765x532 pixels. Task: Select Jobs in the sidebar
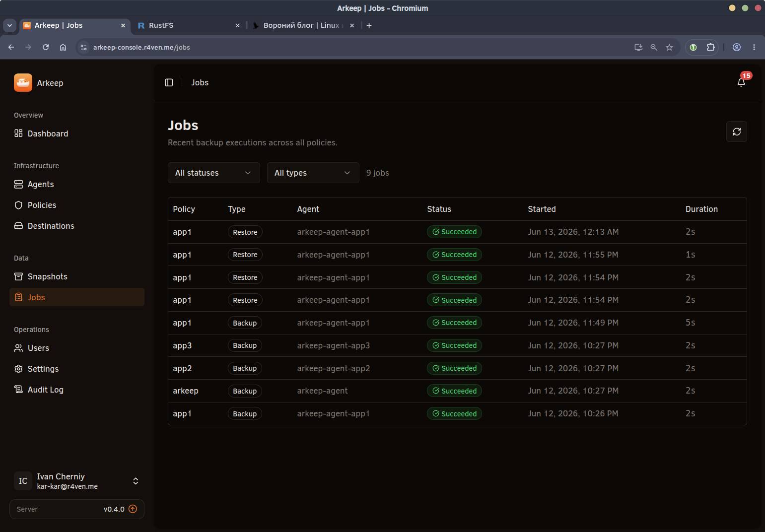coord(77,297)
